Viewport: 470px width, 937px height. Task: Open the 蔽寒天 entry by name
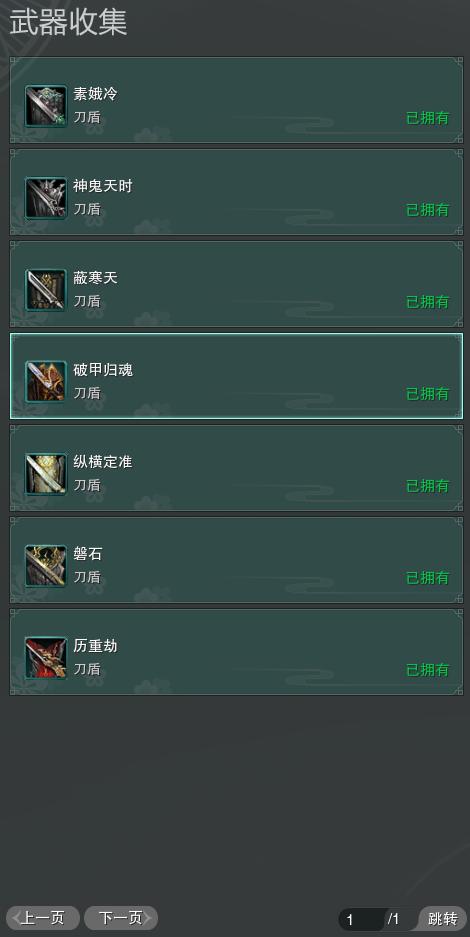(95, 278)
